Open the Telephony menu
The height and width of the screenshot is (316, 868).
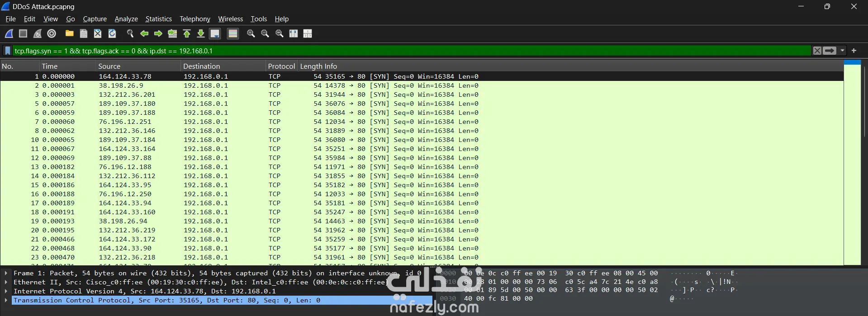tap(195, 19)
